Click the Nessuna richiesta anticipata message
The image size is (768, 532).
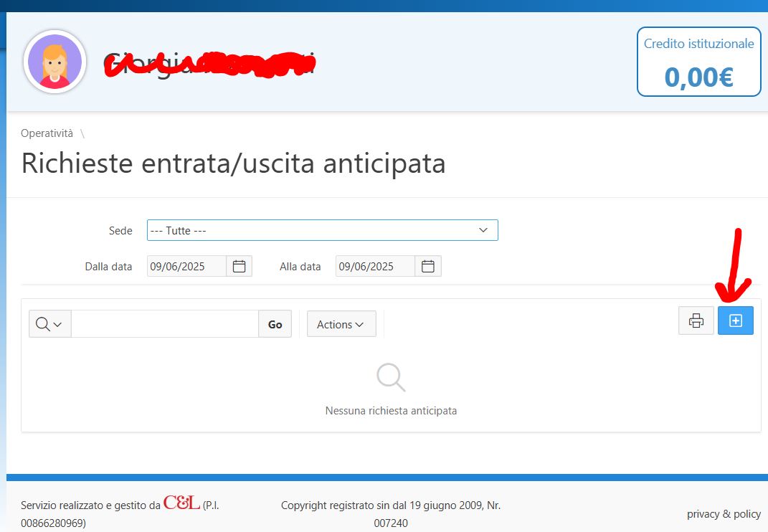tap(391, 411)
